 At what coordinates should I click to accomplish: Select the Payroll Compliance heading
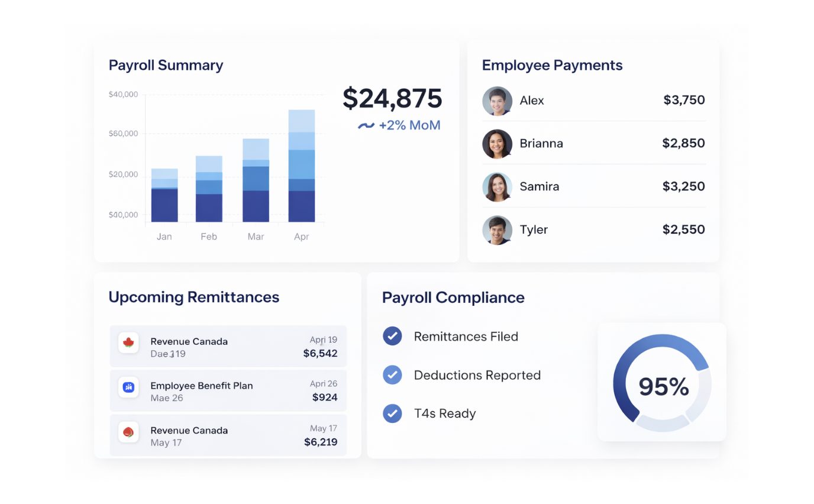453,297
